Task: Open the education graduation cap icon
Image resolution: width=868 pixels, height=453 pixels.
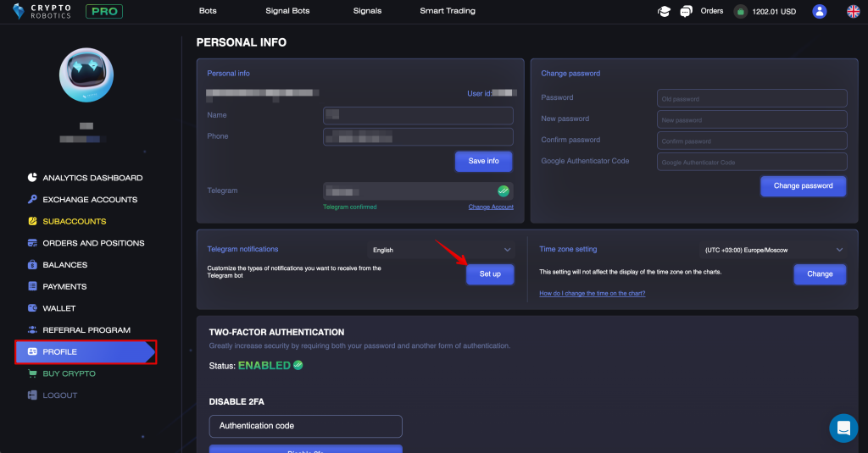Action: pos(665,11)
